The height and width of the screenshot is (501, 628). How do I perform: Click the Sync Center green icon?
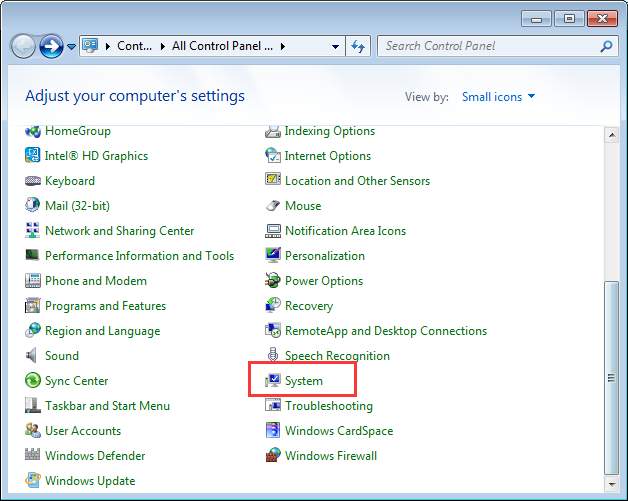32,380
